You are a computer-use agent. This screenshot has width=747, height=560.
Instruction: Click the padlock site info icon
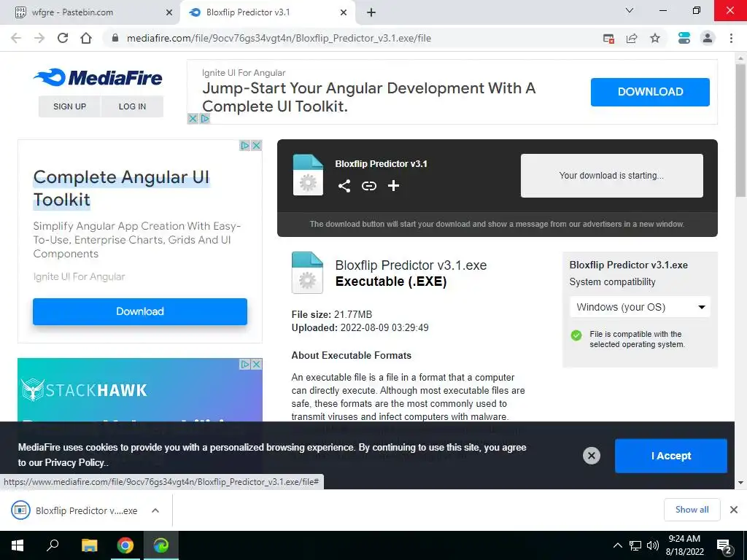[115, 38]
